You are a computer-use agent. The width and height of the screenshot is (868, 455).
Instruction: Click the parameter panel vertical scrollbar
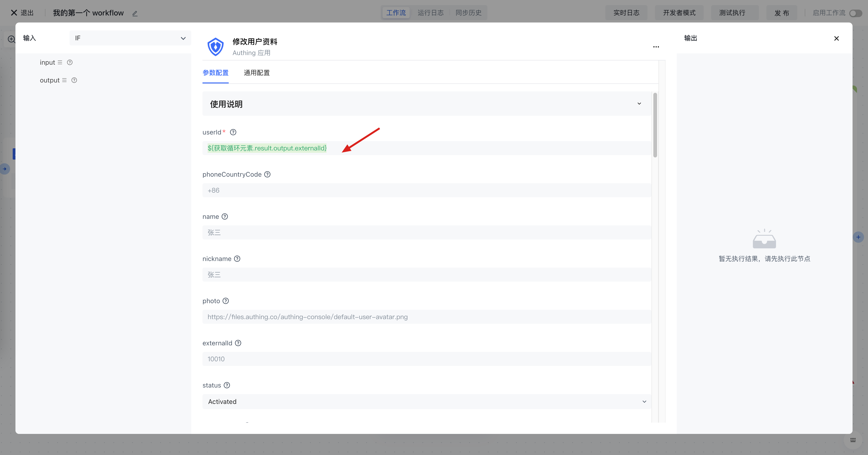click(655, 125)
